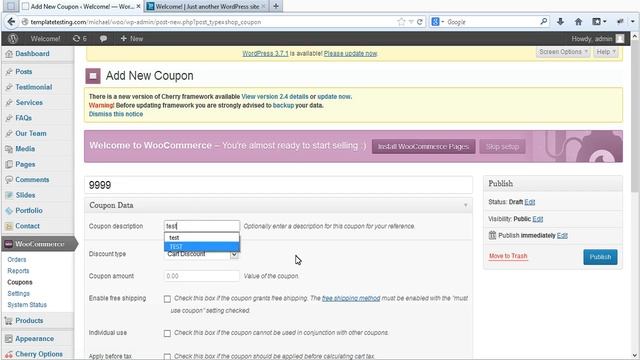Click the Dashboard house icon in sidebar
The height and width of the screenshot is (360, 640).
9,54
